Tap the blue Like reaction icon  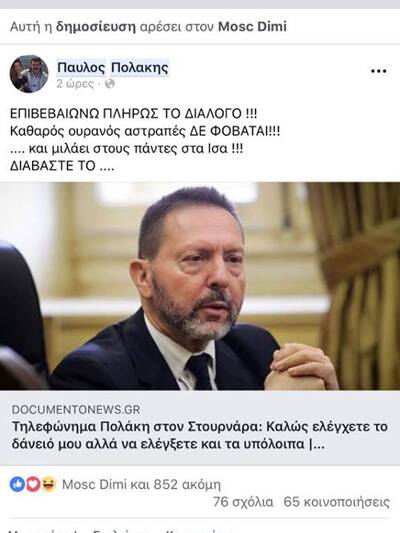tap(17, 484)
